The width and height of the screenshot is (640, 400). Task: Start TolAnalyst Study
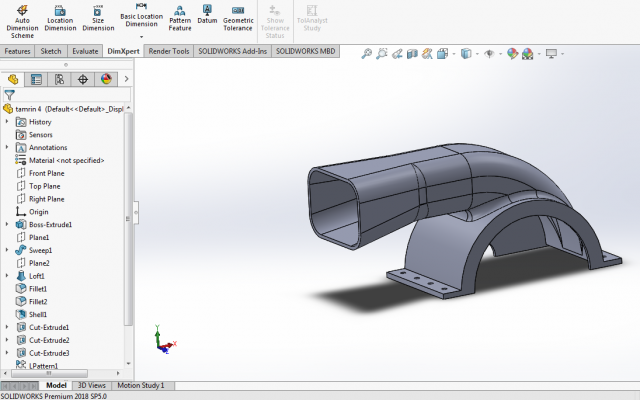click(x=312, y=18)
